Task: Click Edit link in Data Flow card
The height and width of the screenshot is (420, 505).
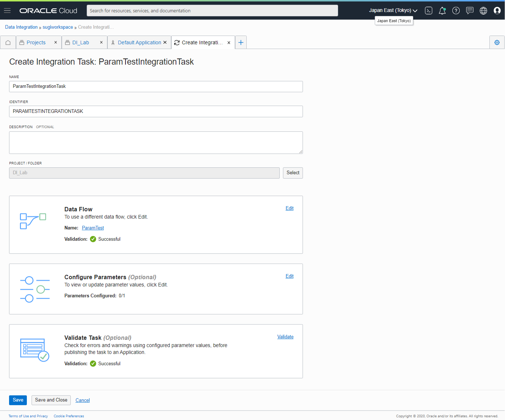Action: coord(290,208)
